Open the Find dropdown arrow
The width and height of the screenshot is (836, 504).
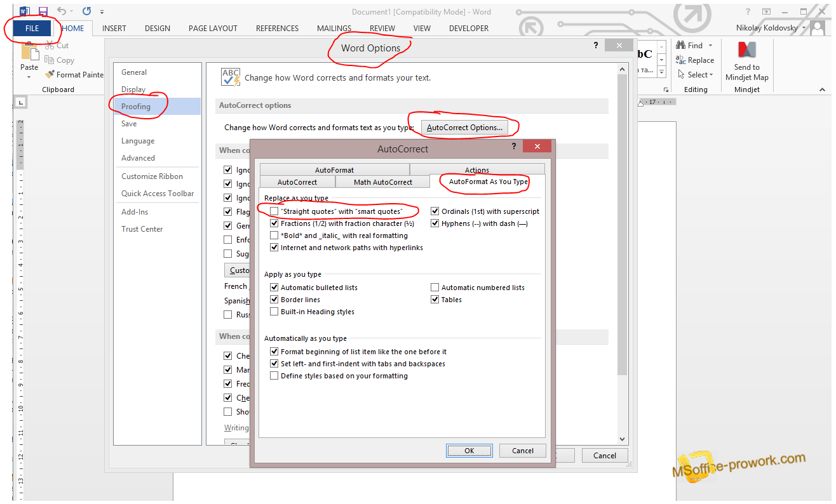[710, 46]
